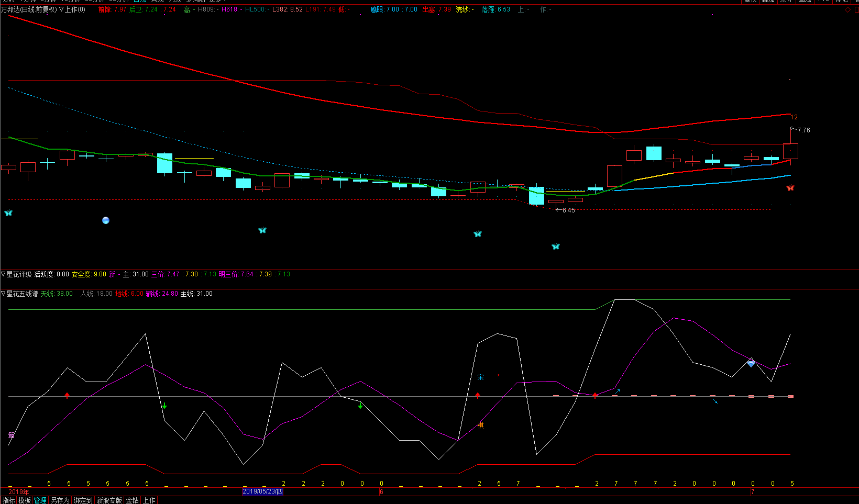Screen dimensions: 859x504
Task: Click month marker 6 on the time axis
Action: (x=381, y=491)
